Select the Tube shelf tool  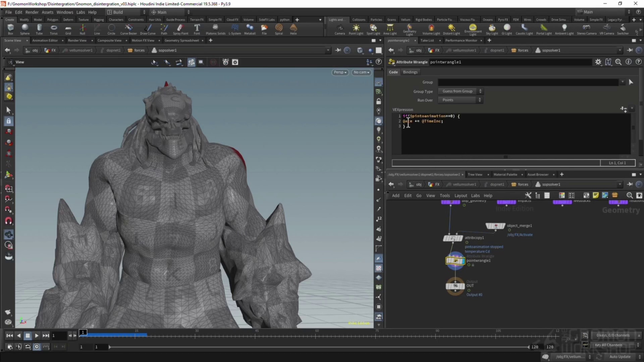(39, 29)
